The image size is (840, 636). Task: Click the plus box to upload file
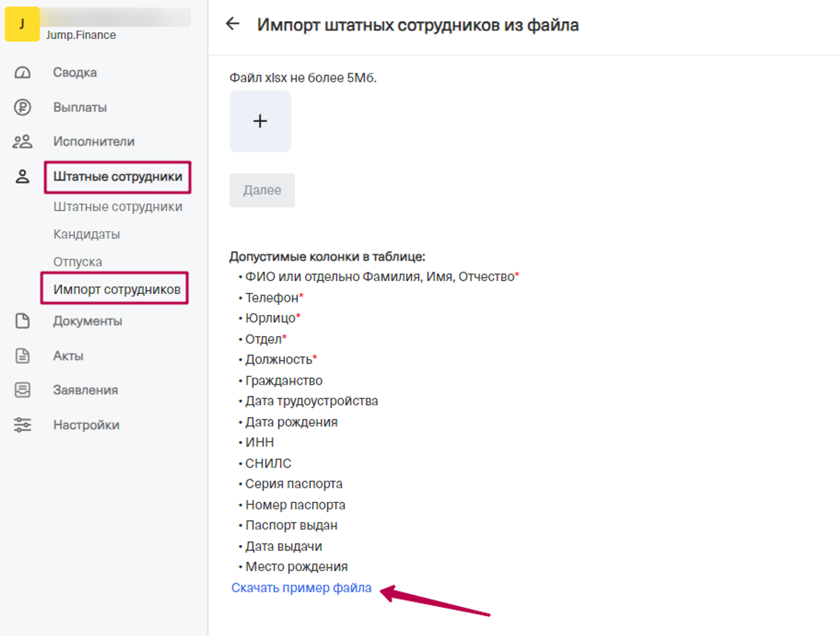tap(260, 121)
